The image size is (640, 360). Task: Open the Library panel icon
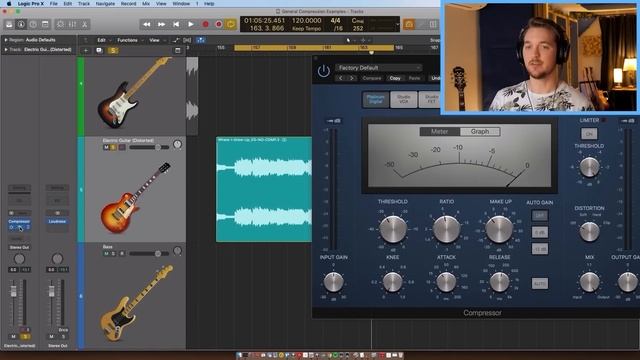point(9,24)
